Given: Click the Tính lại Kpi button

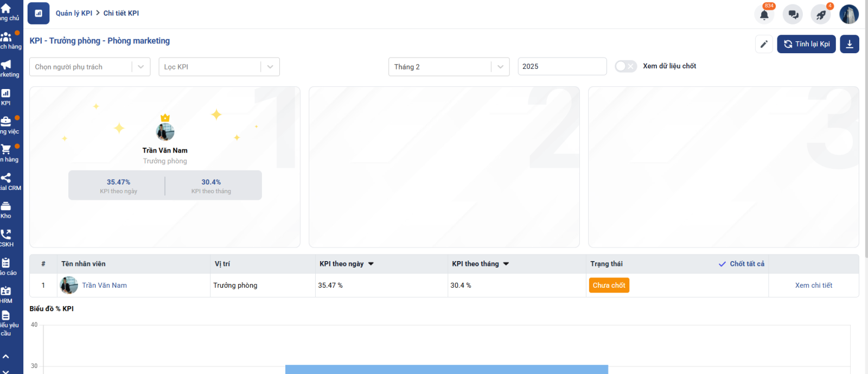Looking at the screenshot, I should point(806,45).
